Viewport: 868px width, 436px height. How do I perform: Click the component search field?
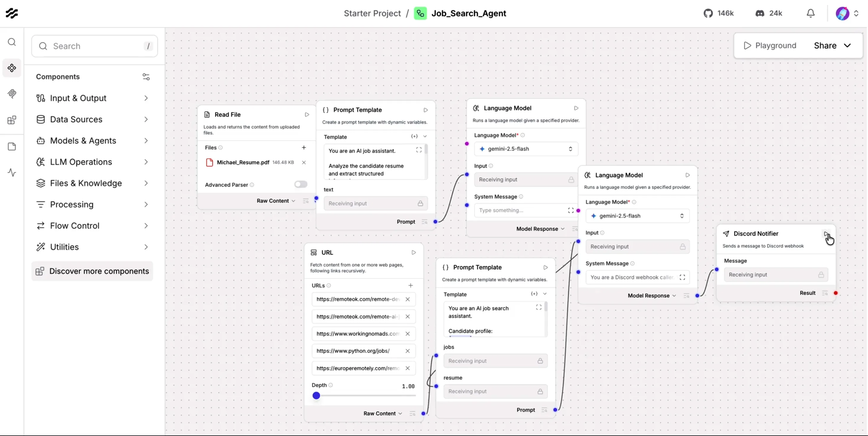coord(94,46)
